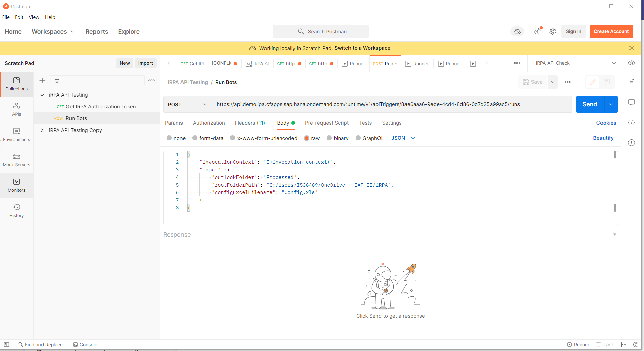Click Switch to a Workspace link
The width and height of the screenshot is (644, 351).
362,48
